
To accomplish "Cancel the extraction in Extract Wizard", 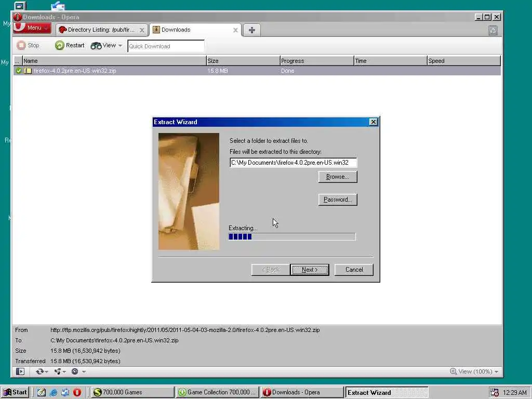I will pyautogui.click(x=354, y=270).
